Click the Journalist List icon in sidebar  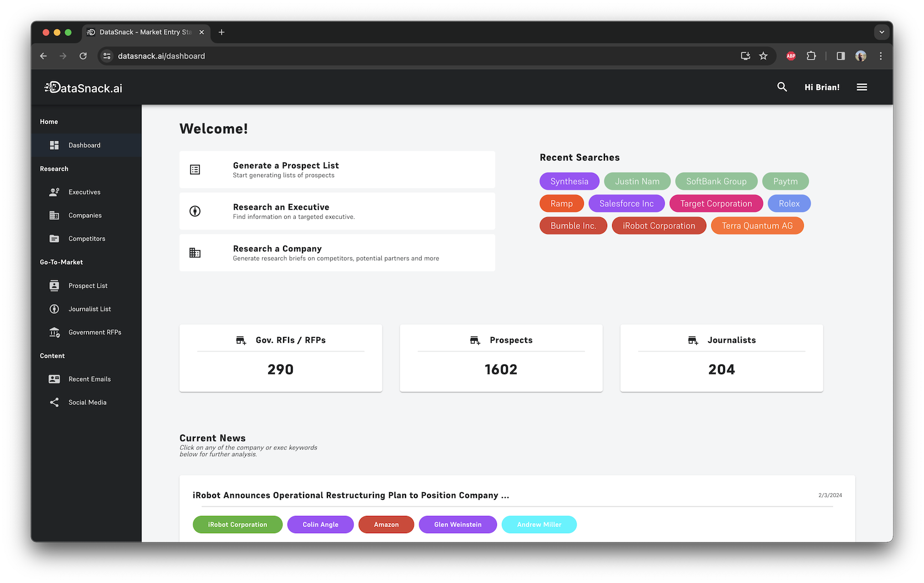point(54,309)
